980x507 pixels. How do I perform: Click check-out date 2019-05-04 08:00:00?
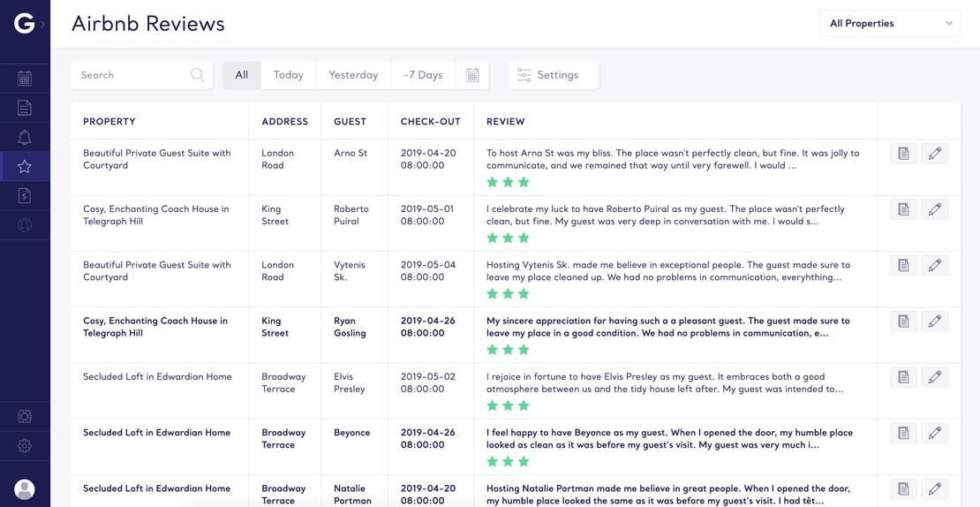tap(428, 270)
